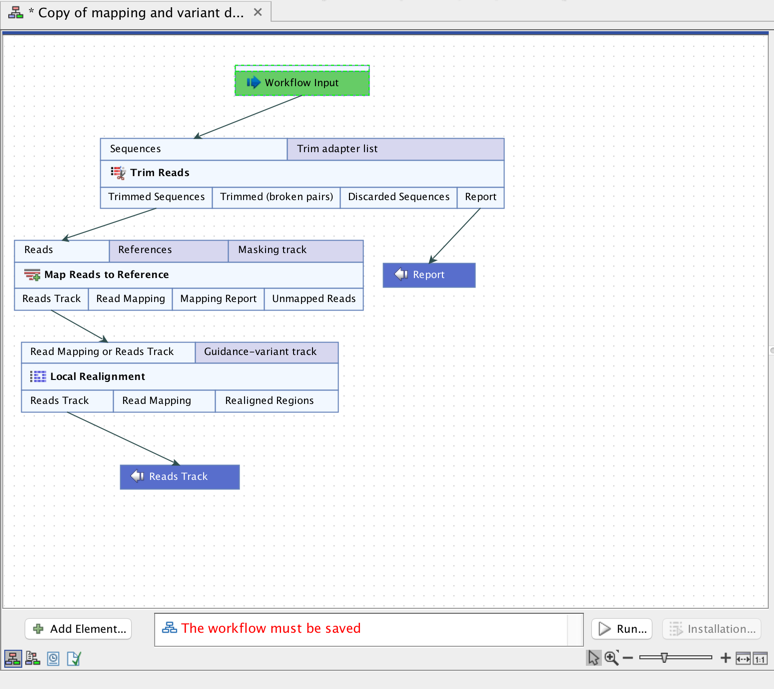
Task: Open the history view icon
Action: 54,658
